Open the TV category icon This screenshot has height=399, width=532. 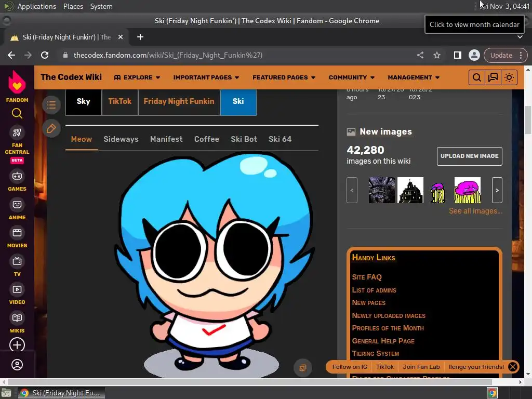(x=17, y=261)
